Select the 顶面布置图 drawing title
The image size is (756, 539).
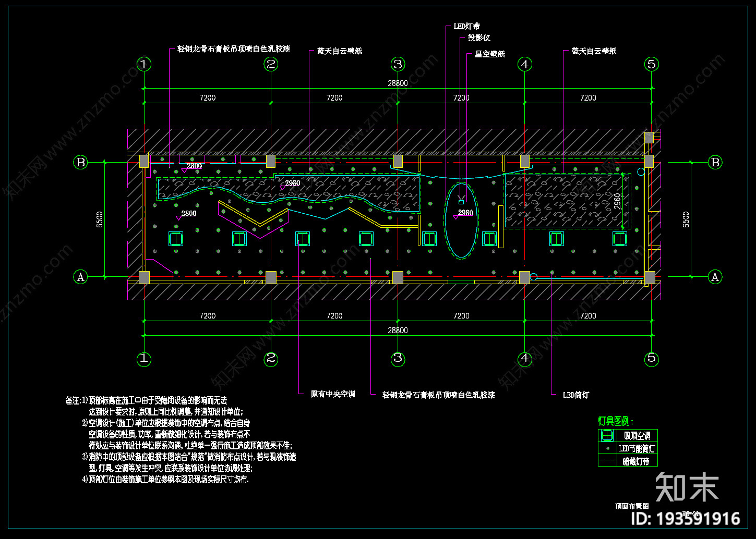[x=632, y=506]
